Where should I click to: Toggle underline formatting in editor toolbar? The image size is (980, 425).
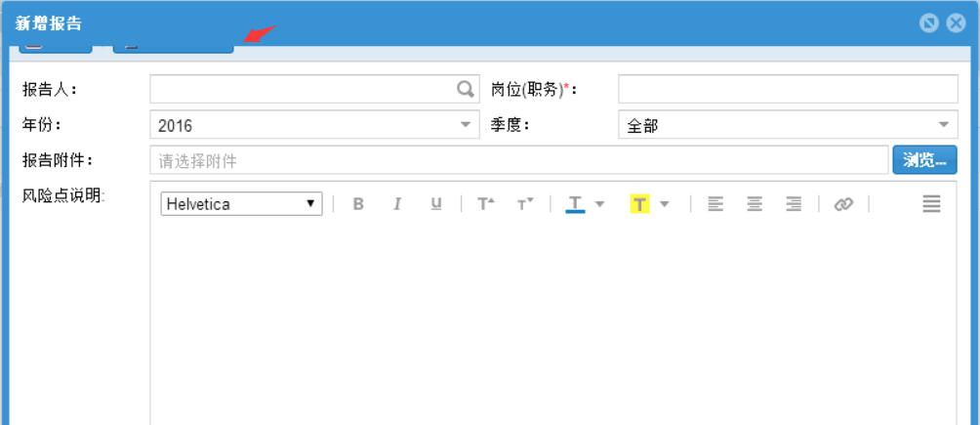436,204
